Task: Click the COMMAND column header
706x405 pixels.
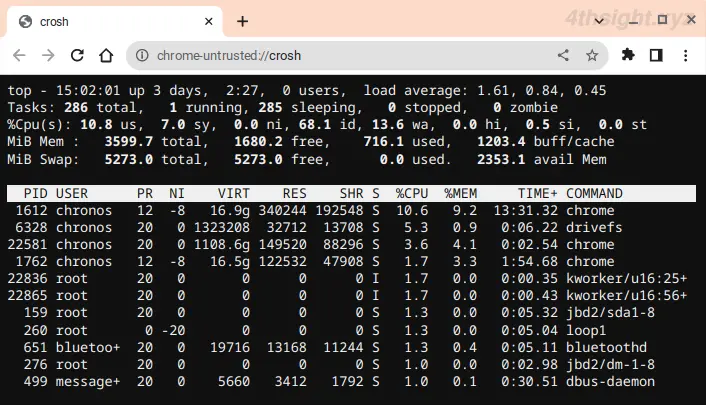Action: [x=594, y=194]
